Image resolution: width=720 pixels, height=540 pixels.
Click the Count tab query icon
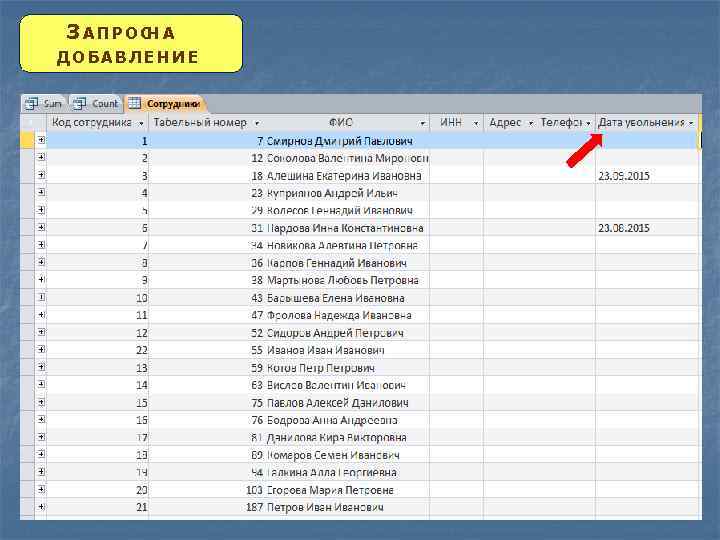coord(80,104)
